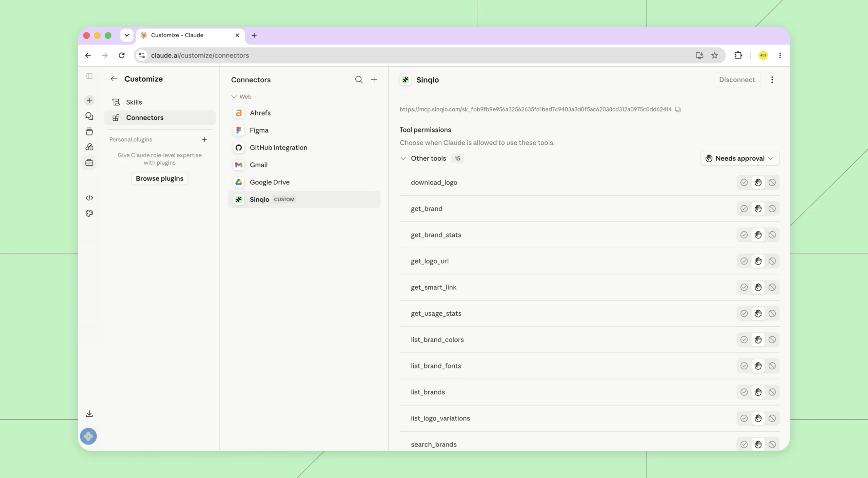
Task: Click the download apps icon
Action: 89,414
